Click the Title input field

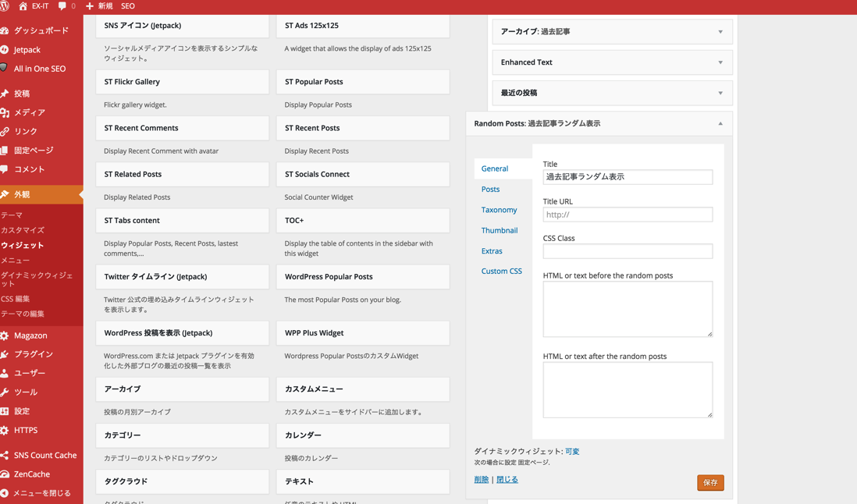tap(628, 177)
